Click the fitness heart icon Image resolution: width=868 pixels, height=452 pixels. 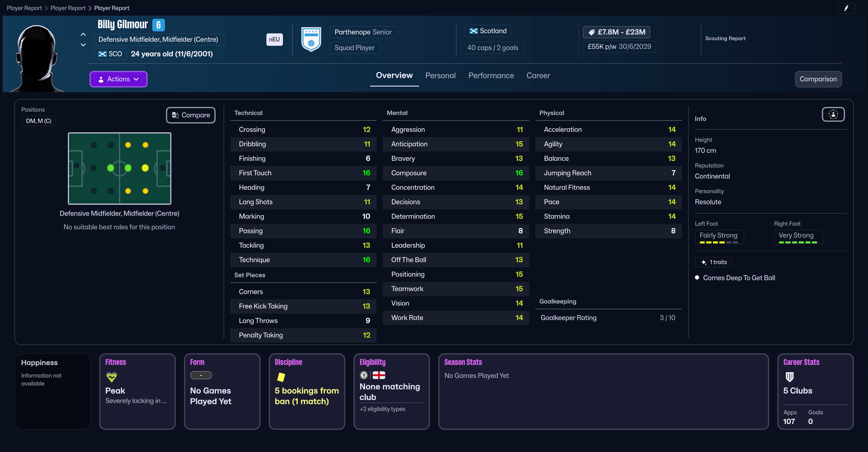click(111, 376)
